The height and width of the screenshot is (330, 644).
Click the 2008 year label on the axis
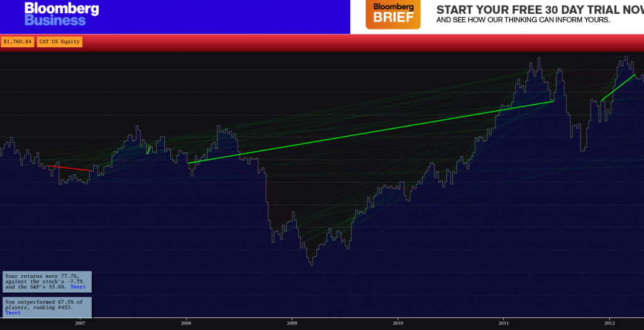(186, 323)
